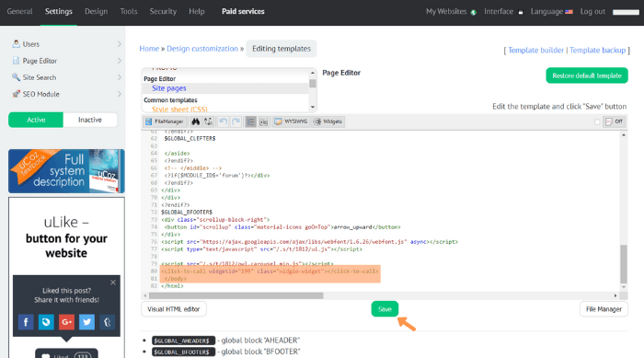Select the Inactive modules toggle
The image size is (644, 358).
point(90,120)
